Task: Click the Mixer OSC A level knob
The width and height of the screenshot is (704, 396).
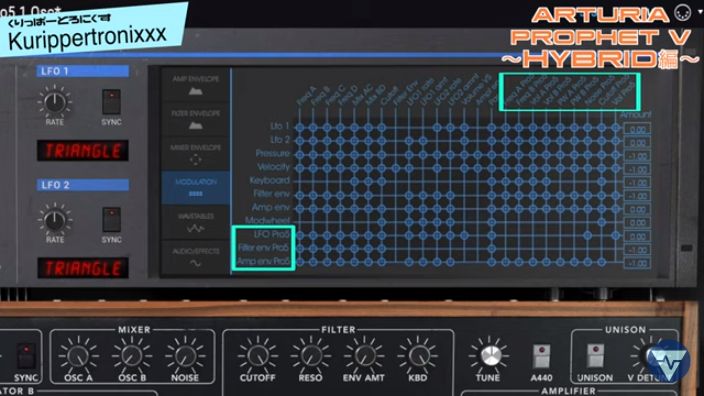Action: point(78,356)
